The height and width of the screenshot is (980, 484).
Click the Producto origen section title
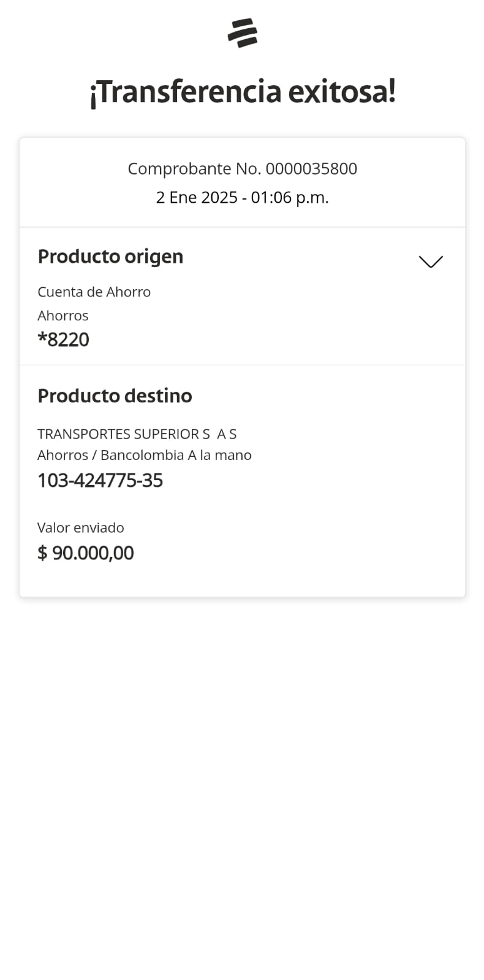click(110, 257)
